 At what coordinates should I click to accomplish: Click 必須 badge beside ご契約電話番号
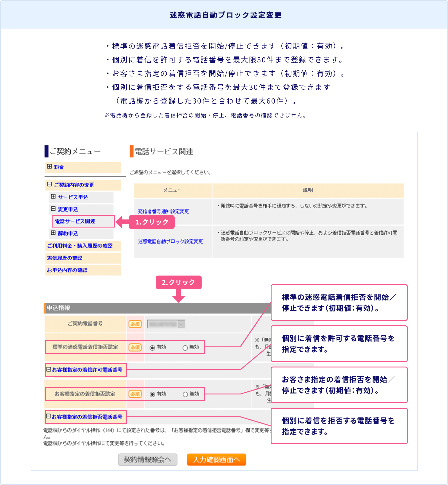click(x=135, y=324)
